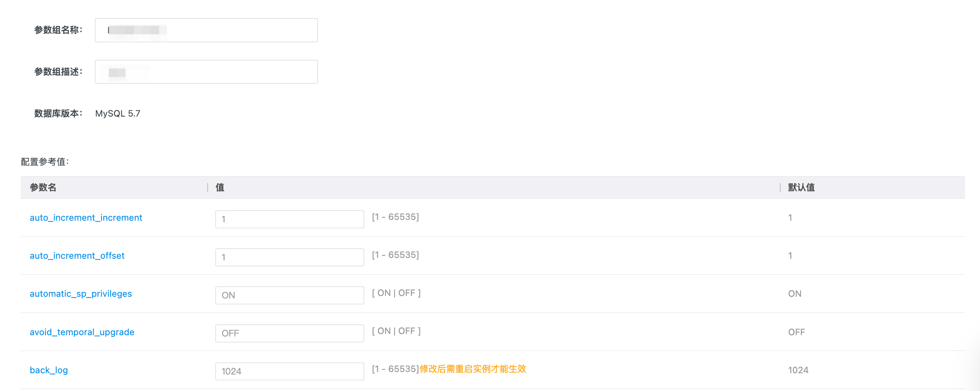Click the 默认值 column header
This screenshot has height=391, width=980.
coord(801,188)
